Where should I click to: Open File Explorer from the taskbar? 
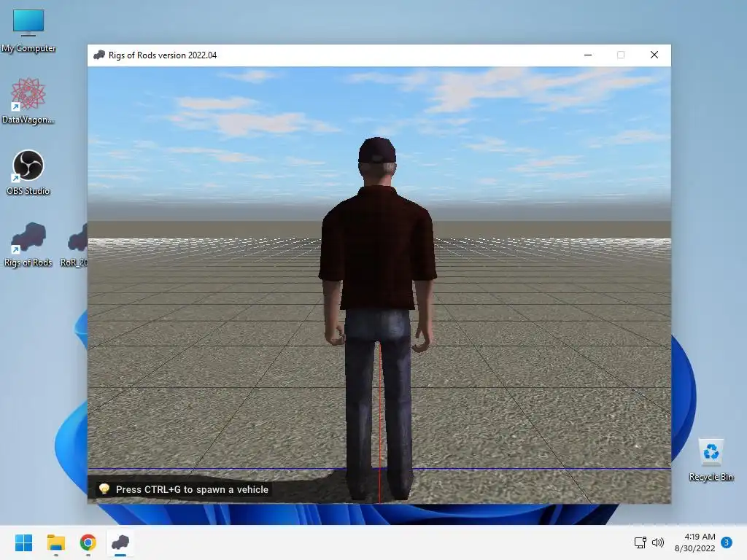55,542
